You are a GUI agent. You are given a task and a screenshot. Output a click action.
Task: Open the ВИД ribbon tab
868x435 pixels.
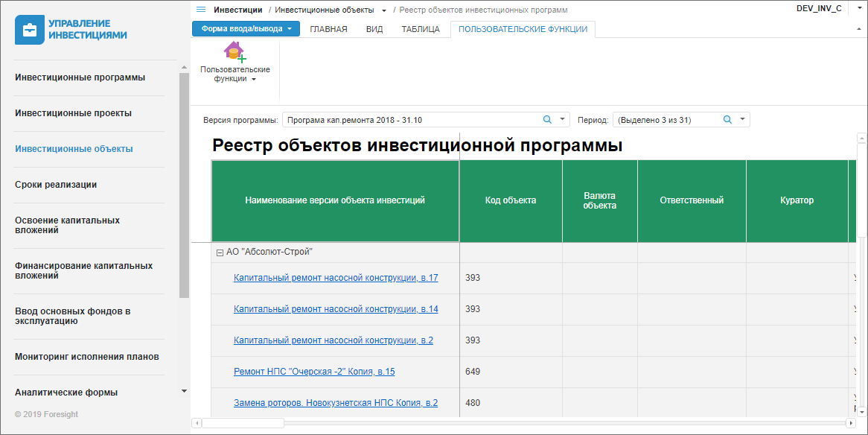tap(374, 29)
